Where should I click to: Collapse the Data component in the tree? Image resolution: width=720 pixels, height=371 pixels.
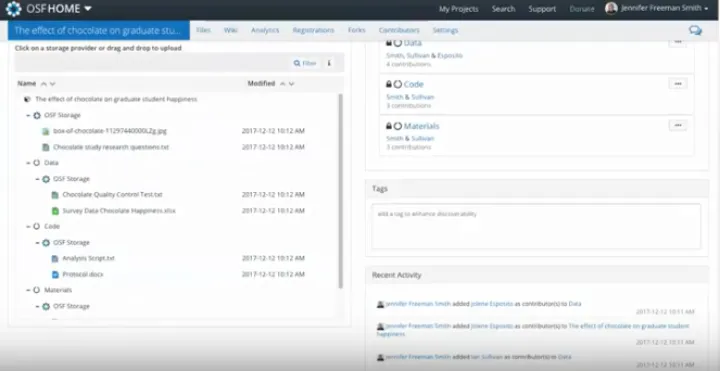(28, 163)
